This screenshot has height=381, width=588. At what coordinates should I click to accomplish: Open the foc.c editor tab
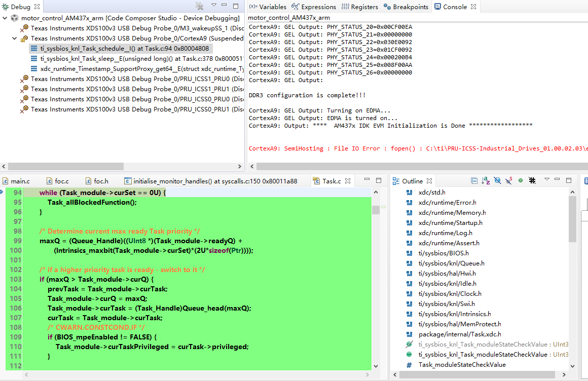coord(58,181)
